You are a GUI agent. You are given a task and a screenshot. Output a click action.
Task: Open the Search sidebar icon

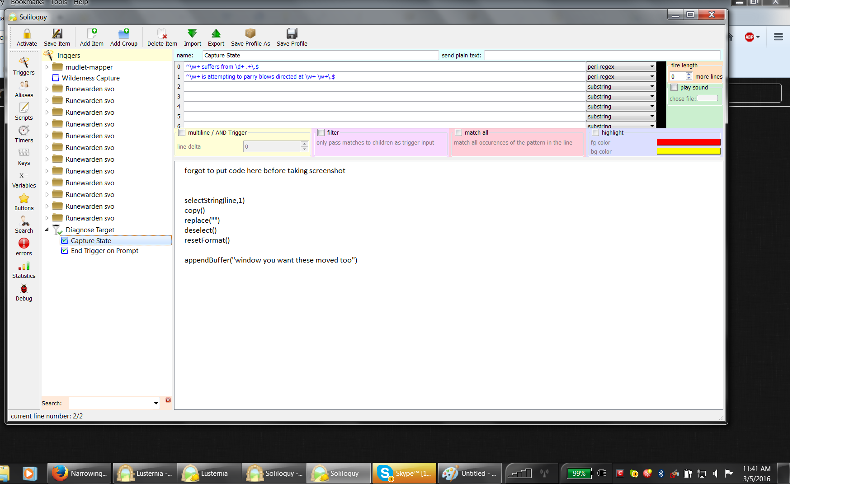24,225
